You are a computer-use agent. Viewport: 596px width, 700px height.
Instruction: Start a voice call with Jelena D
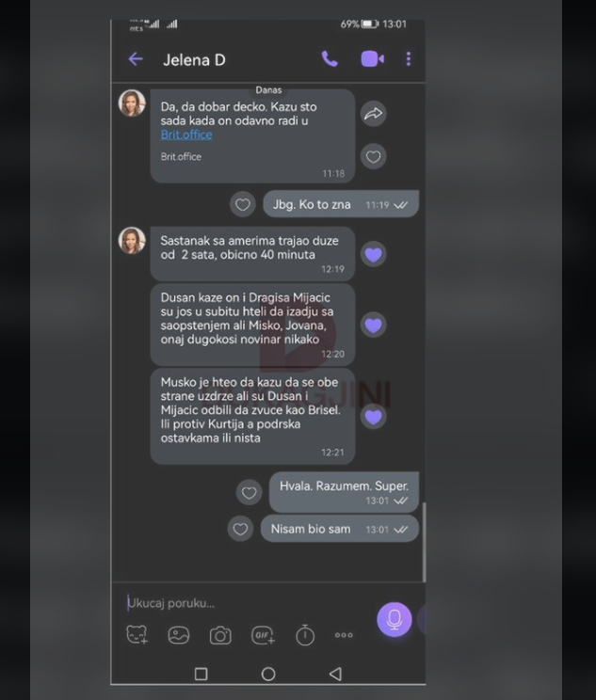click(330, 59)
